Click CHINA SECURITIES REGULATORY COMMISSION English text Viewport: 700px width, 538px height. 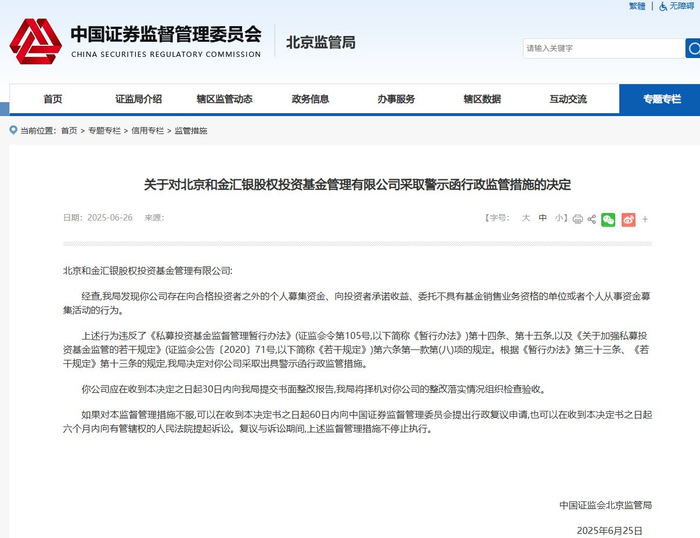point(166,54)
